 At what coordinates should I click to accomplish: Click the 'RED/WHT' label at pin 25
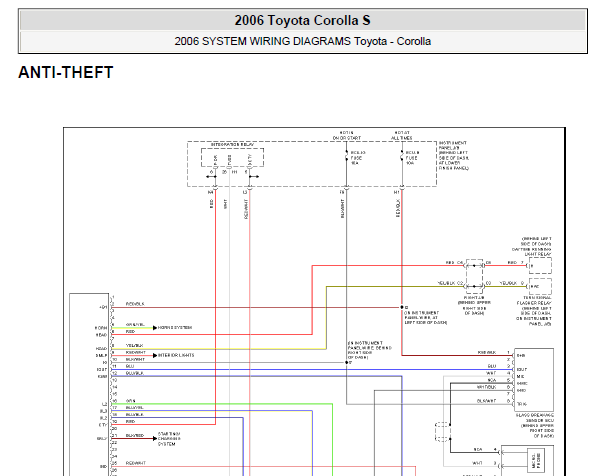click(x=136, y=463)
